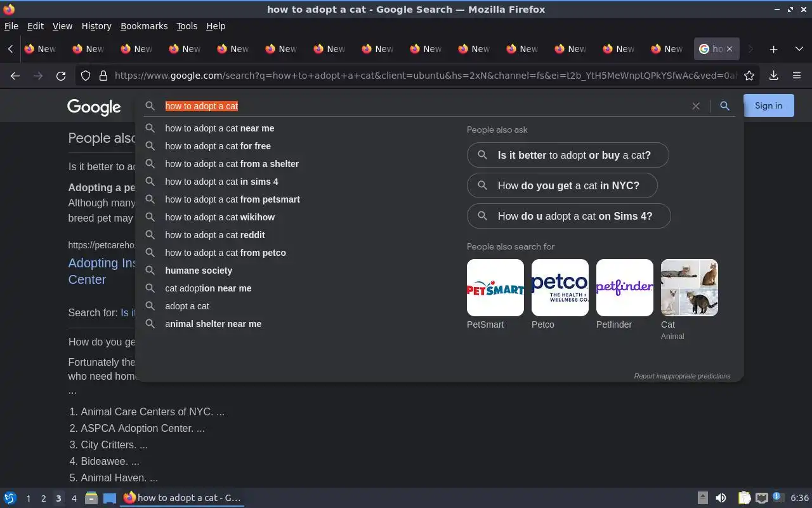The image size is (812, 508).
Task: Open the View menu
Action: click(62, 26)
